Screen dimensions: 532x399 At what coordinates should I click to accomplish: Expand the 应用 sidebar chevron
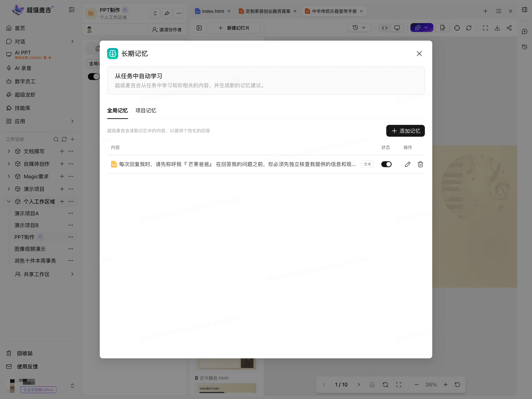coord(72,121)
